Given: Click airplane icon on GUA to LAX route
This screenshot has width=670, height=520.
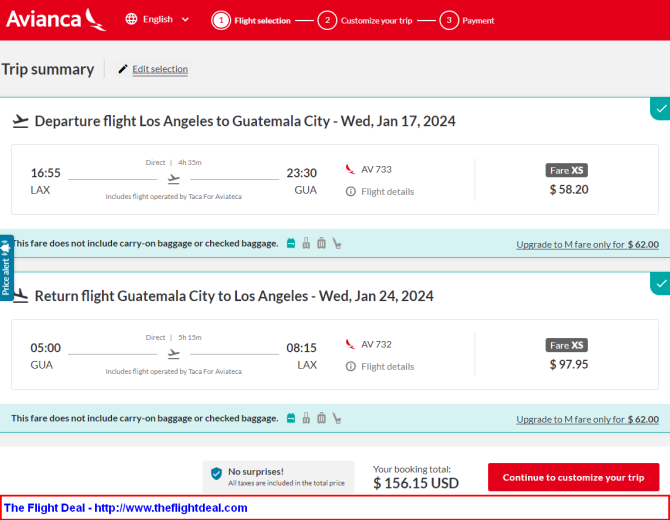Looking at the screenshot, I should point(173,354).
